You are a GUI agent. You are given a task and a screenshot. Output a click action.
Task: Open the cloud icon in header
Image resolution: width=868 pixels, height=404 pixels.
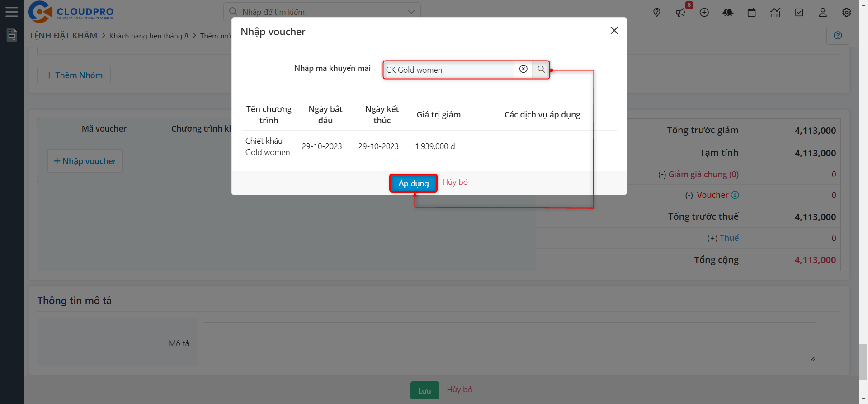coord(728,13)
